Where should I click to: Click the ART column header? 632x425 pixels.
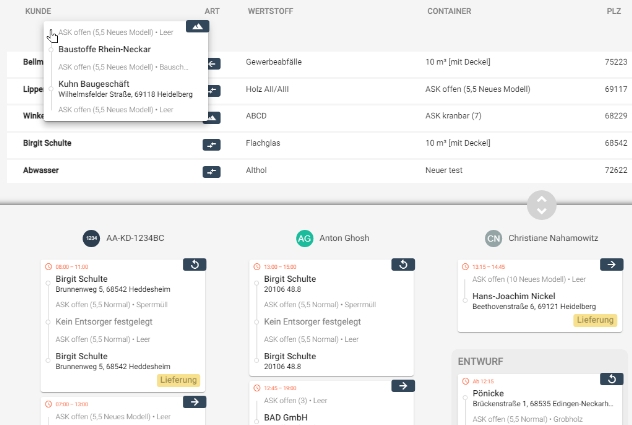[x=212, y=11]
